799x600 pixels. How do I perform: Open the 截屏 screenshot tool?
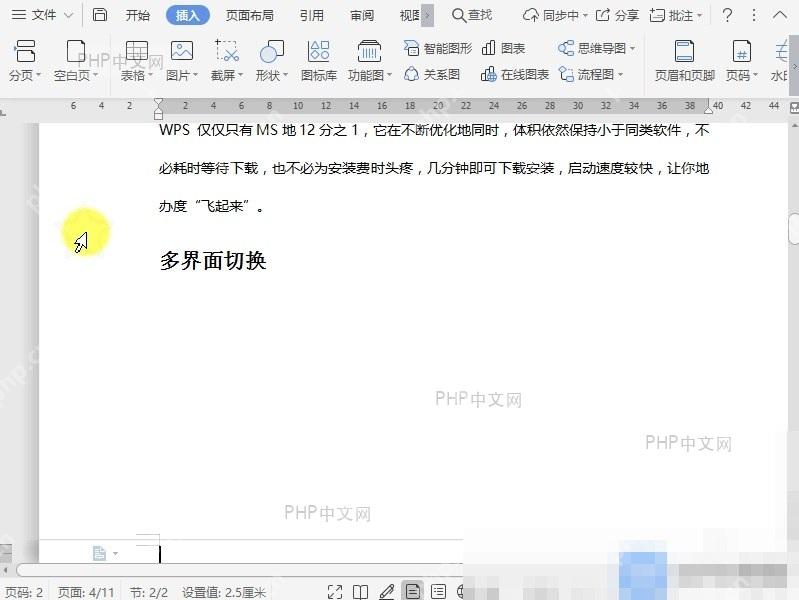(227, 61)
